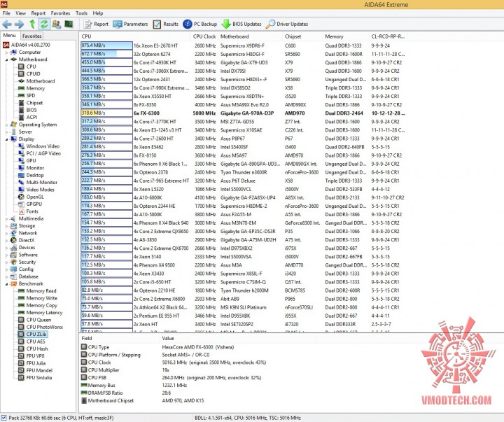Collapse the Display tree node
This screenshot has width=504, height=422.
click(6, 139)
